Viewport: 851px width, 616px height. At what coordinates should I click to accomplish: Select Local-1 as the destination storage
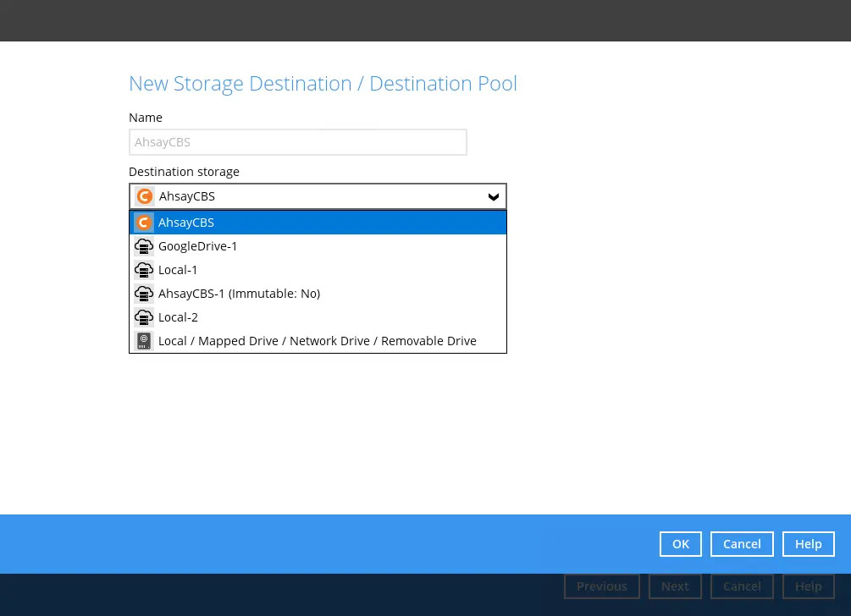click(178, 270)
